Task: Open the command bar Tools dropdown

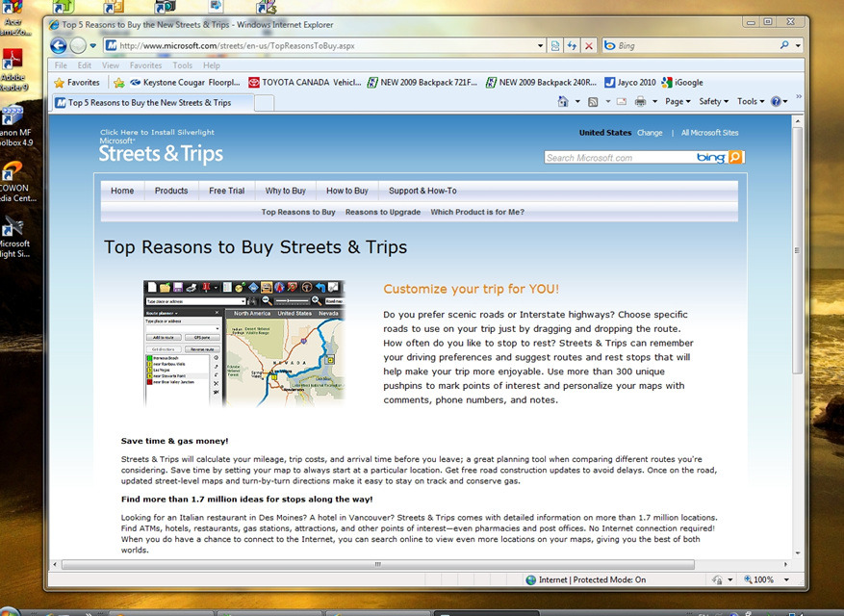Action: 751,101
